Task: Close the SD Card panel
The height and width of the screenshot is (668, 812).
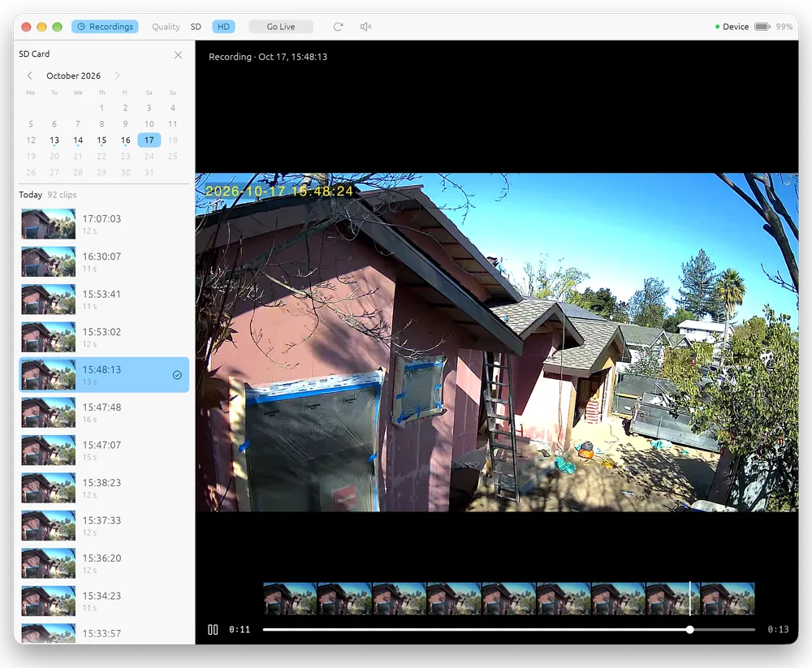Action: click(x=178, y=54)
